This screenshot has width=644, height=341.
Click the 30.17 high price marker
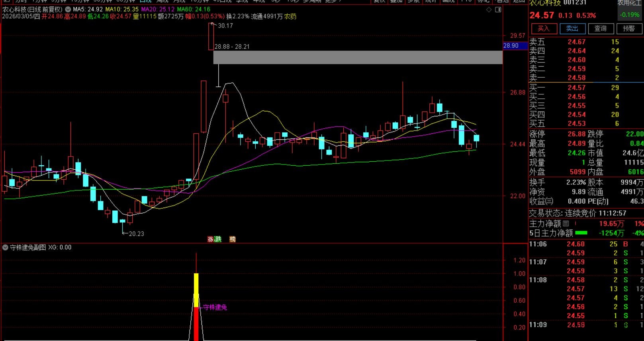tap(225, 25)
